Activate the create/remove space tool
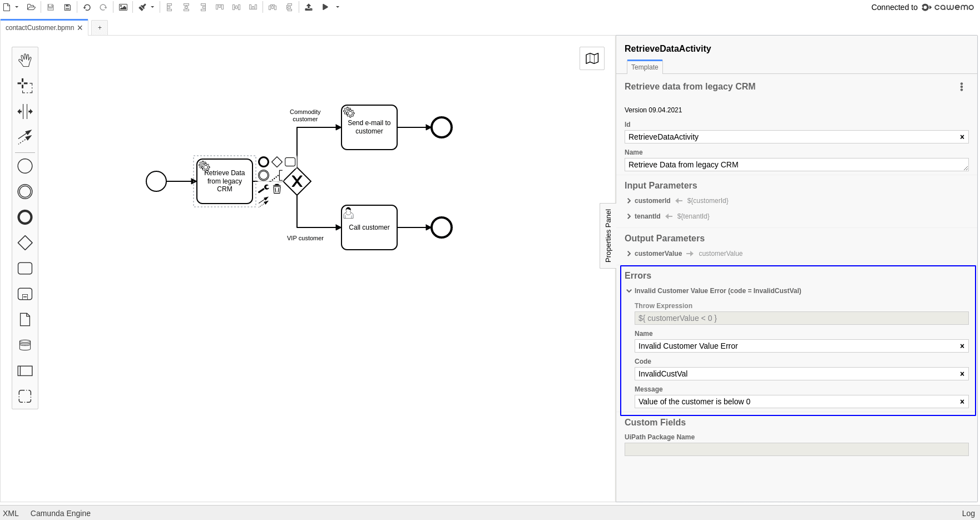Viewport: 980px width, 520px height. pos(25,111)
